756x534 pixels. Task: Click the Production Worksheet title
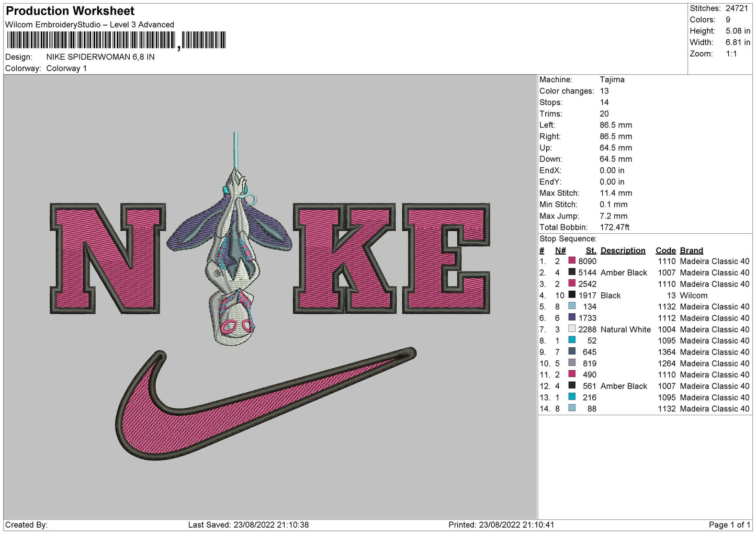(70, 11)
